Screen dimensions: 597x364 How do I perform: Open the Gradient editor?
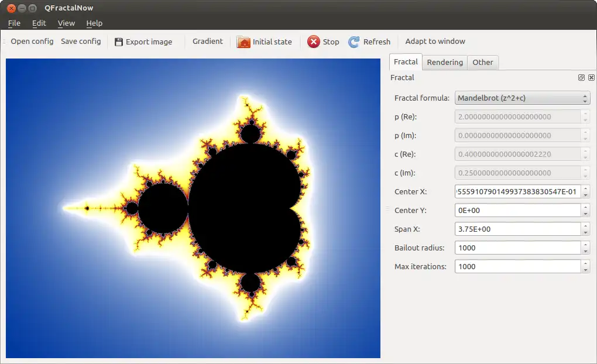[x=208, y=42]
